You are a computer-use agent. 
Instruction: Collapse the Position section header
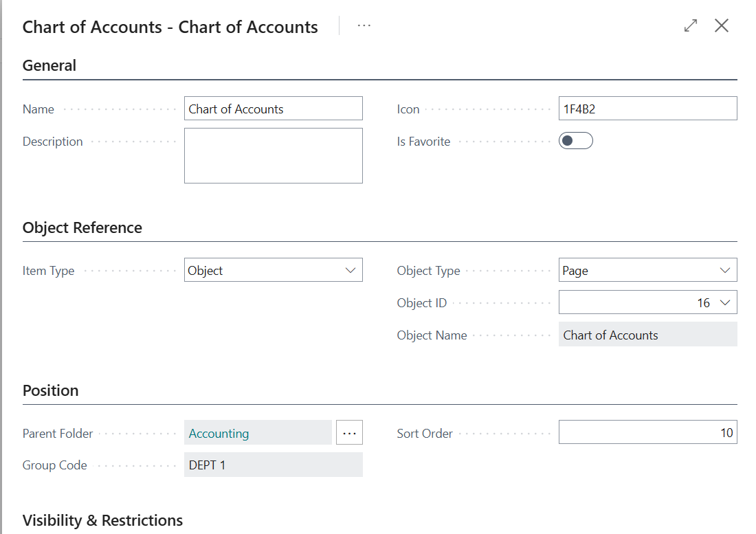click(51, 390)
